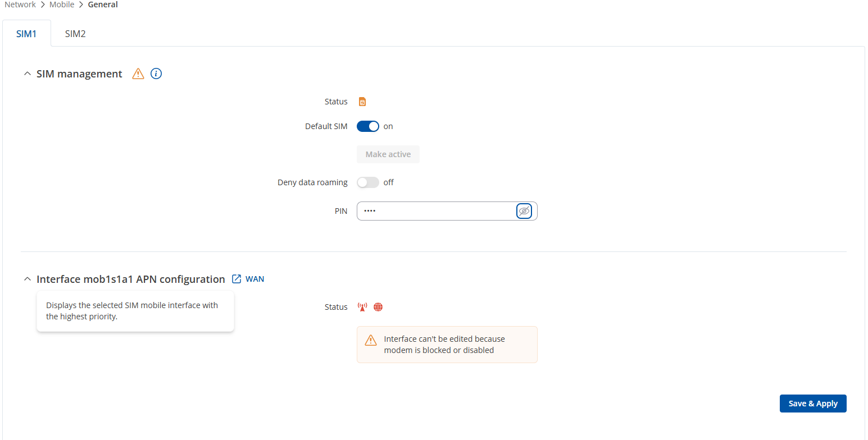
Task: Go to Network in the breadcrumb
Action: [20, 4]
